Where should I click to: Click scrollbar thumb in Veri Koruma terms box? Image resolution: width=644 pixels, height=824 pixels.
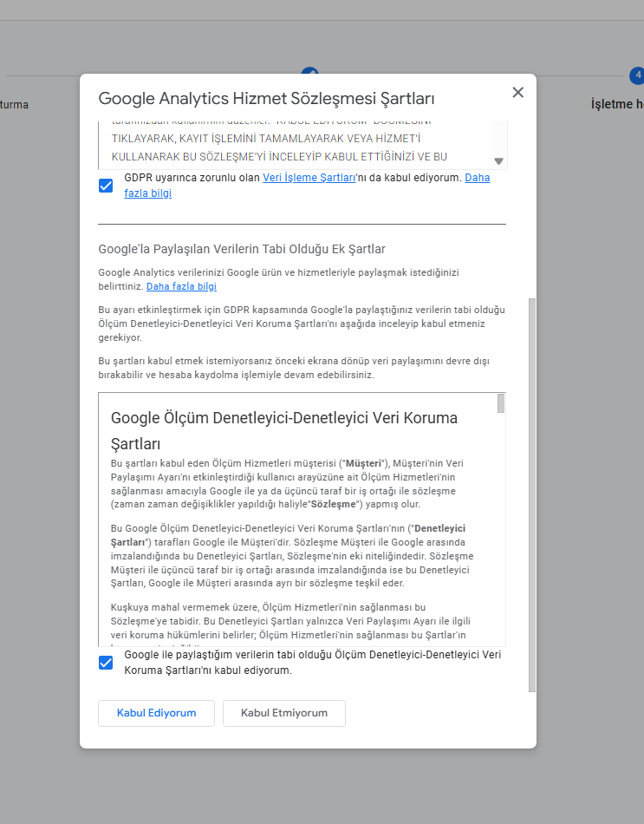[500, 403]
